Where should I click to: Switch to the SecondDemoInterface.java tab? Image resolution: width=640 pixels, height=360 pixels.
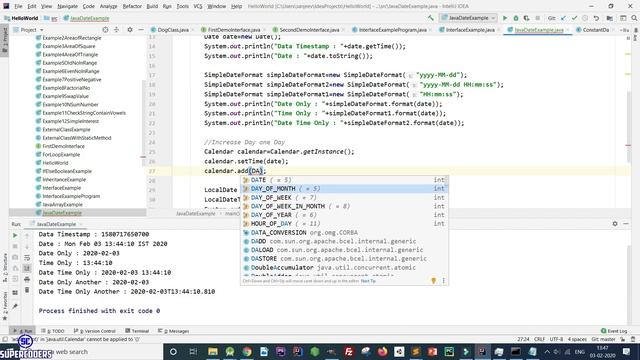(x=309, y=30)
